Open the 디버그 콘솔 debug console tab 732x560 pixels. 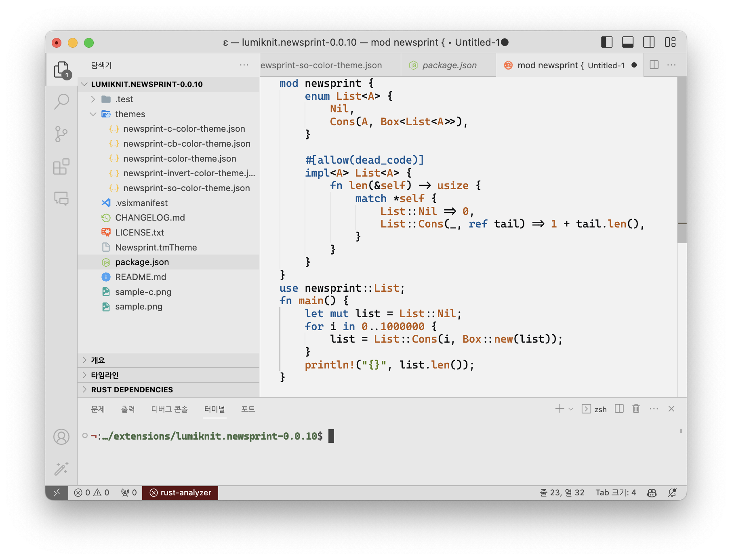coord(170,409)
